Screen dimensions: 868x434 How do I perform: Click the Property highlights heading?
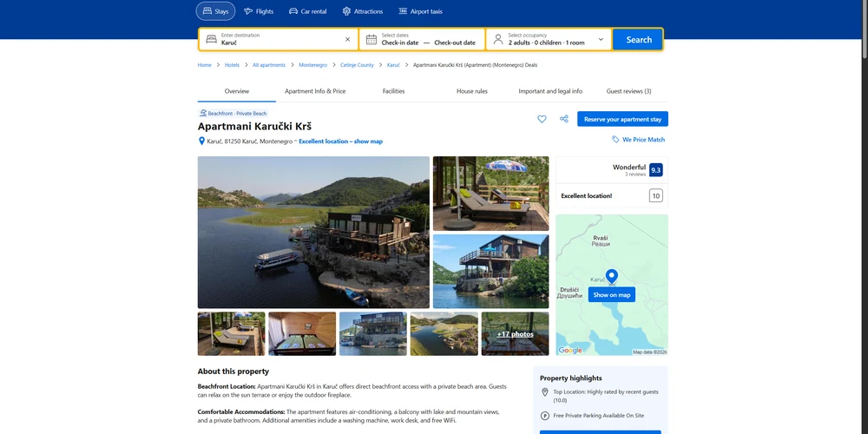(571, 378)
